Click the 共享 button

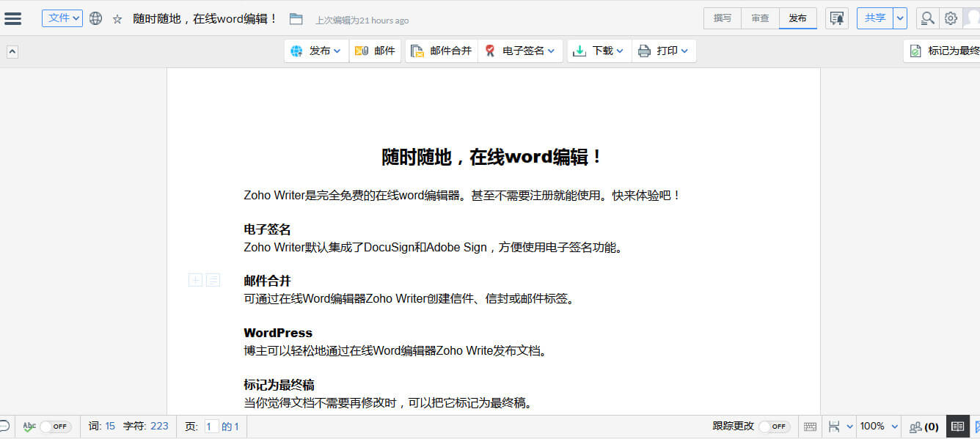click(874, 18)
